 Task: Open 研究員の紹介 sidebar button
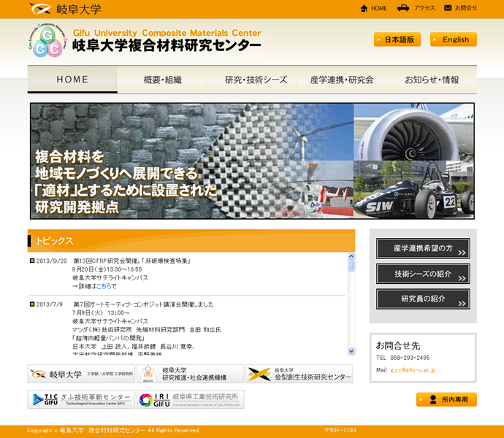(x=423, y=299)
